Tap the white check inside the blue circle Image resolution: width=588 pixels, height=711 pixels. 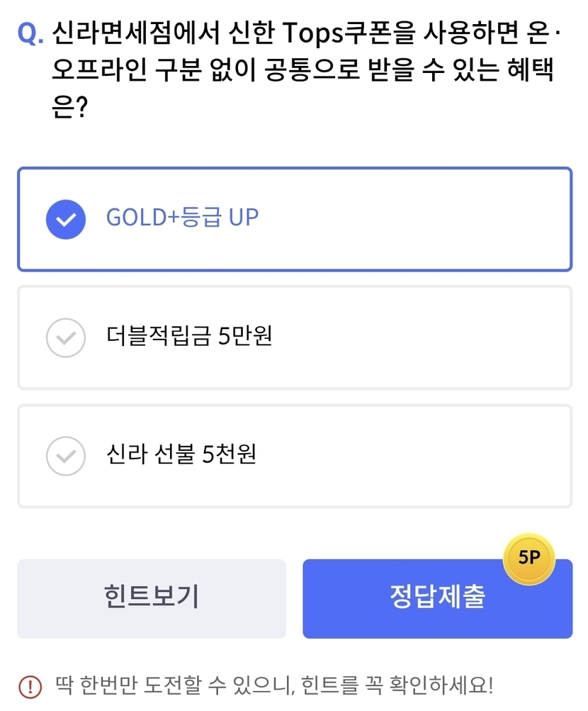pyautogui.click(x=66, y=219)
